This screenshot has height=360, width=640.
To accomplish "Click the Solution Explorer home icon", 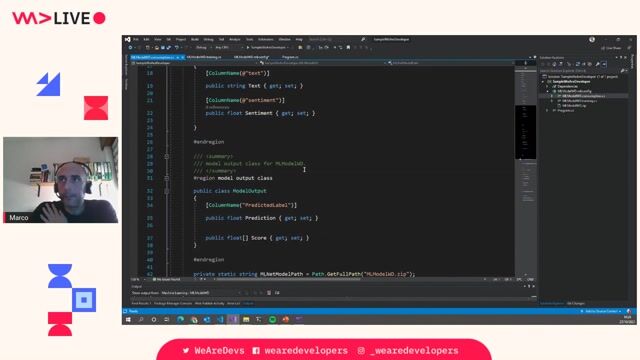I will point(554,64).
